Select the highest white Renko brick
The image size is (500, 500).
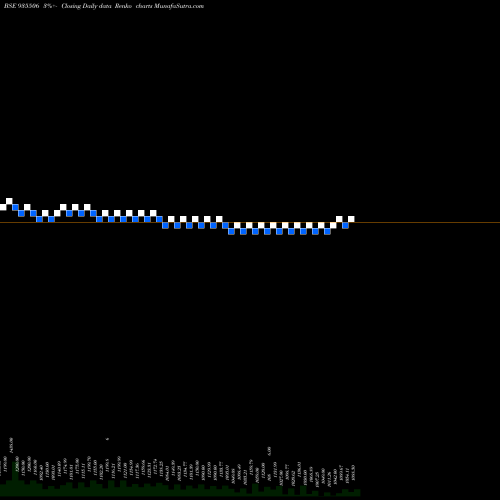tap(9, 201)
